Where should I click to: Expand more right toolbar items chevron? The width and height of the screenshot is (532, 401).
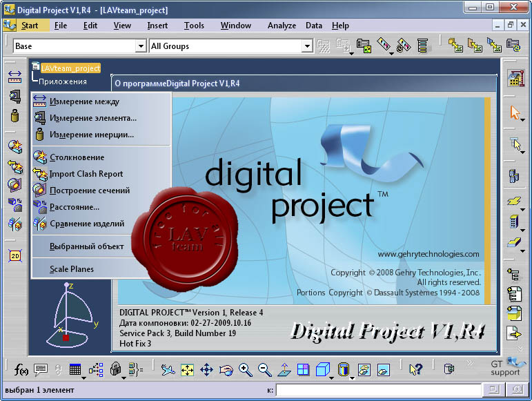tap(520, 349)
